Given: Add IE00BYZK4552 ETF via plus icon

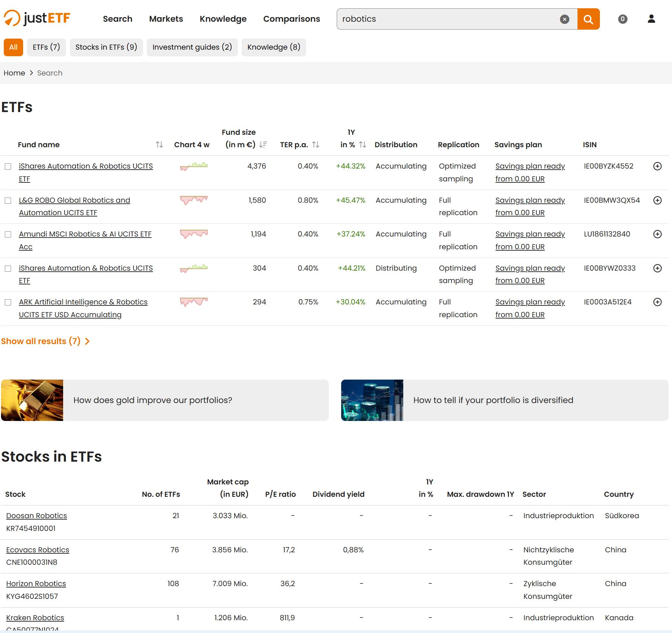Looking at the screenshot, I should pos(658,166).
